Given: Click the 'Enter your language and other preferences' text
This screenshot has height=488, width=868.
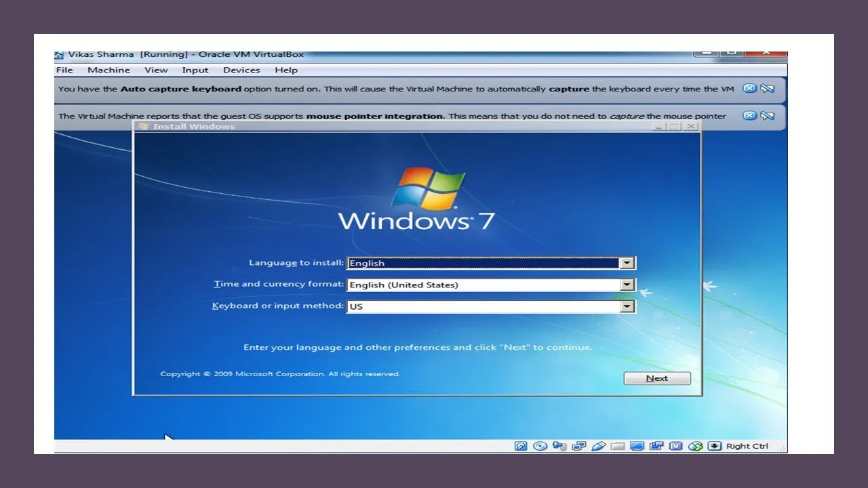Looking at the screenshot, I should pyautogui.click(x=418, y=347).
